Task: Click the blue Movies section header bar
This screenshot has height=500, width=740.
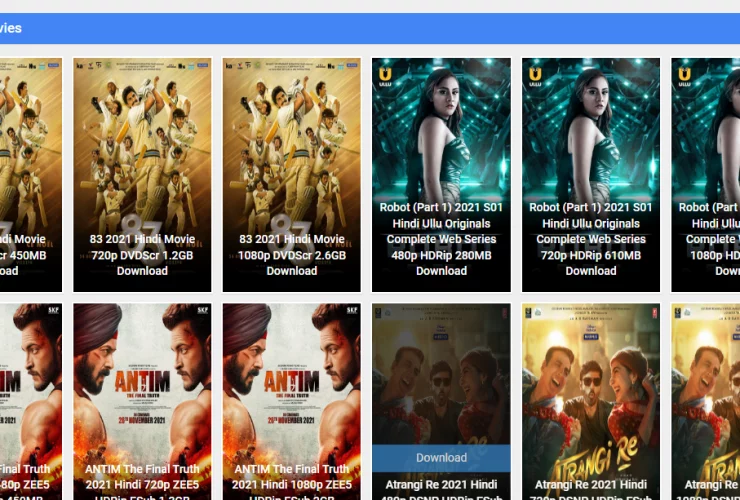Action: 370,28
